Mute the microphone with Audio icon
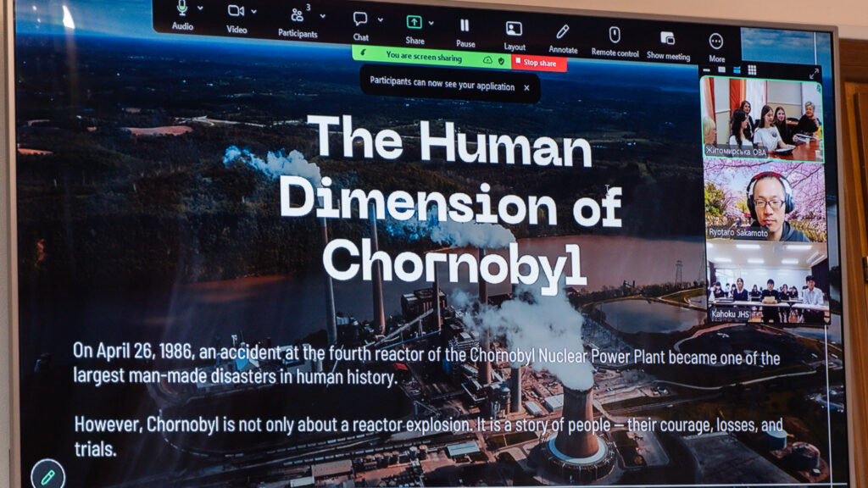The image size is (868, 488). pos(181,9)
